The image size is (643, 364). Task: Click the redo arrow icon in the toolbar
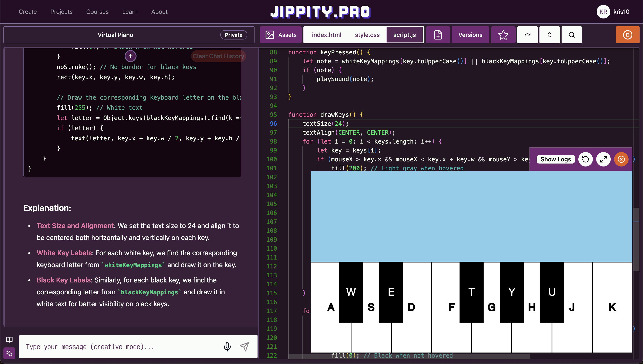pos(527,35)
